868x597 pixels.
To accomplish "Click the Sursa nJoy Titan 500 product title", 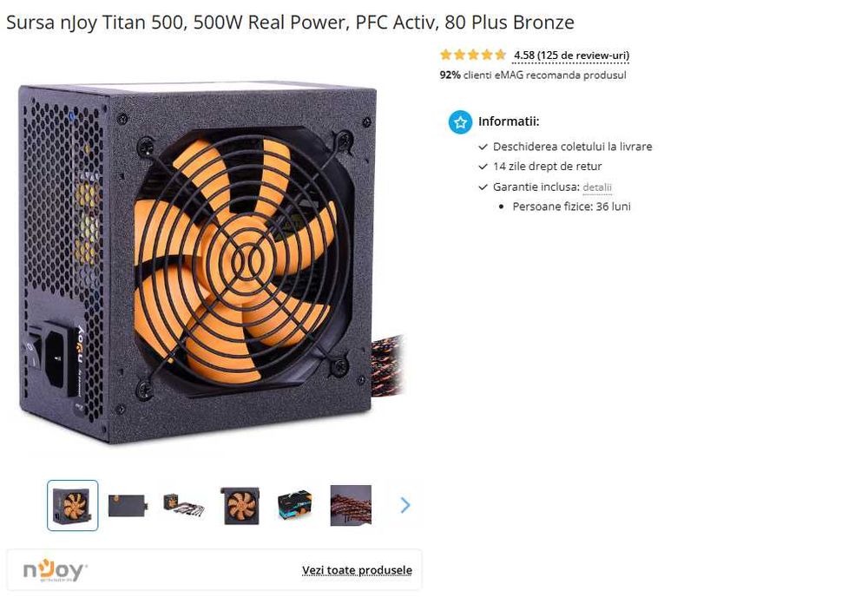I will tap(290, 23).
